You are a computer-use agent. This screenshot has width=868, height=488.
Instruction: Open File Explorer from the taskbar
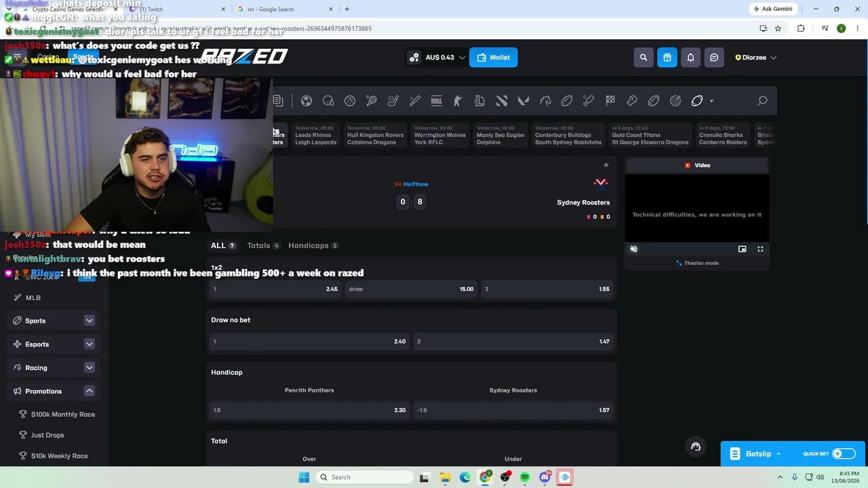coord(445,477)
